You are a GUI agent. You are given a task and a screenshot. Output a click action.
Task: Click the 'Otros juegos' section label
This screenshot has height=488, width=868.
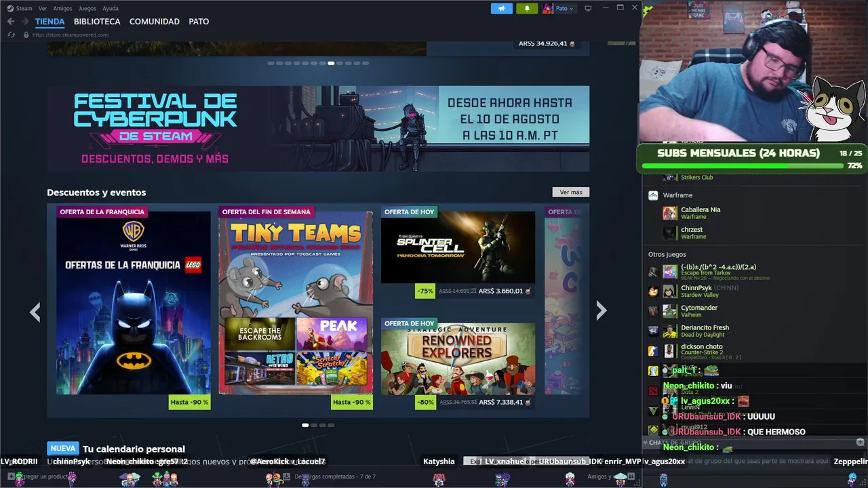pyautogui.click(x=667, y=255)
